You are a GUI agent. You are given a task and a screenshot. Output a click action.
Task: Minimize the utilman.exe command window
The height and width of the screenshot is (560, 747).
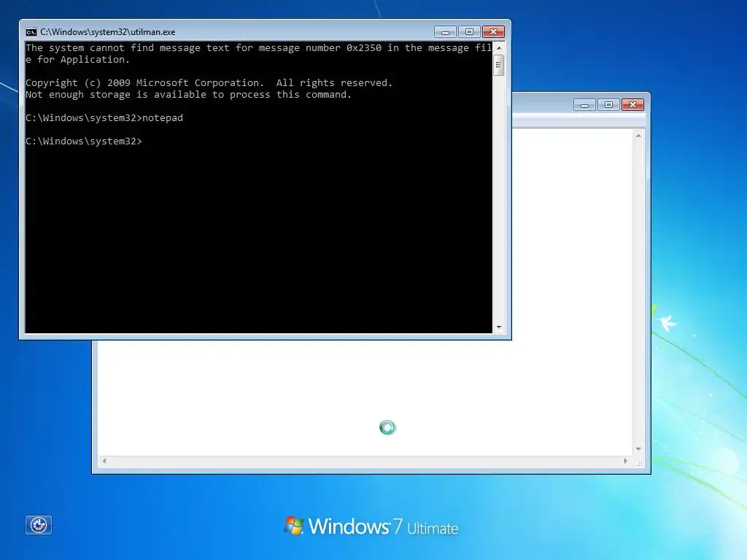pos(445,32)
